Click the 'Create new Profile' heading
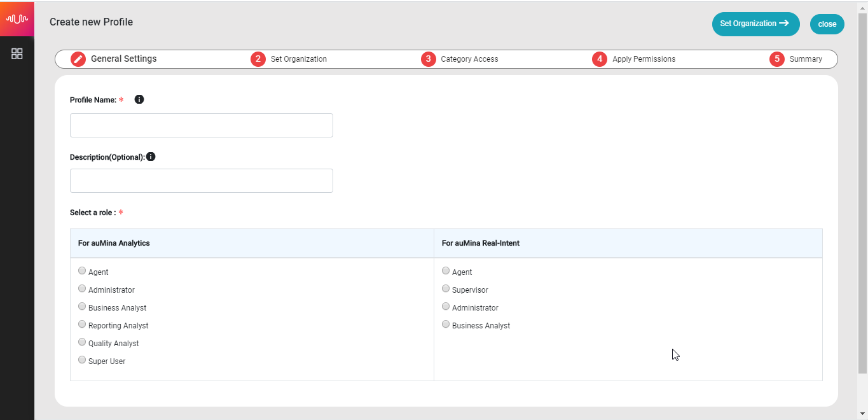Viewport: 868px width, 420px height. coord(92,22)
